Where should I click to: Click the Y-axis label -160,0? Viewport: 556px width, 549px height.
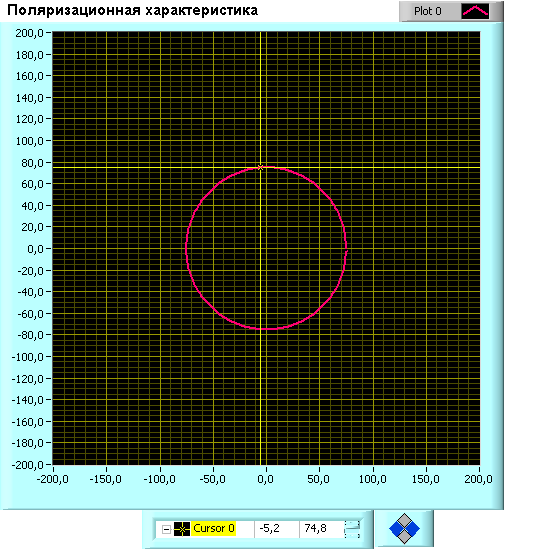[27, 422]
